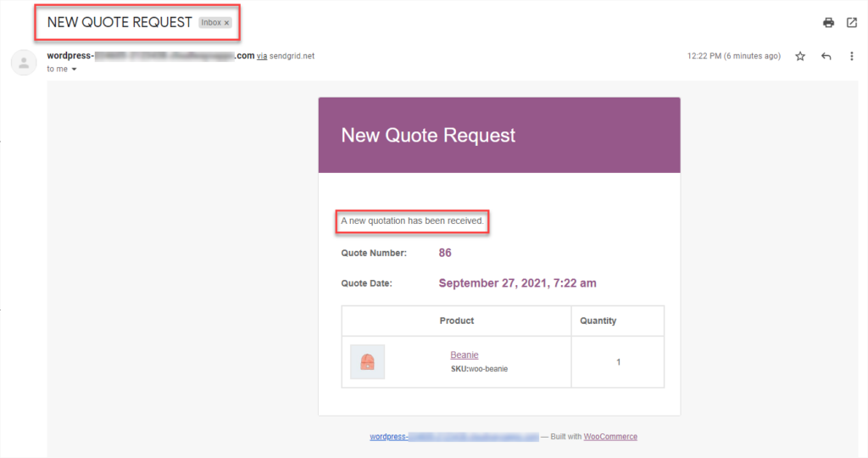The height and width of the screenshot is (458, 868).
Task: Print this email with the printer icon
Action: click(x=828, y=23)
